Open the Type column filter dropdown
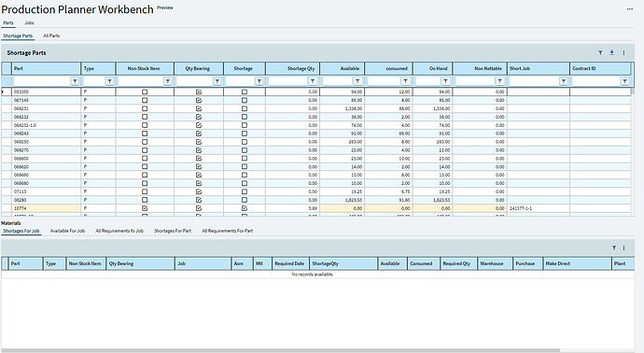Viewport: 644px width, 353px height. click(109, 81)
